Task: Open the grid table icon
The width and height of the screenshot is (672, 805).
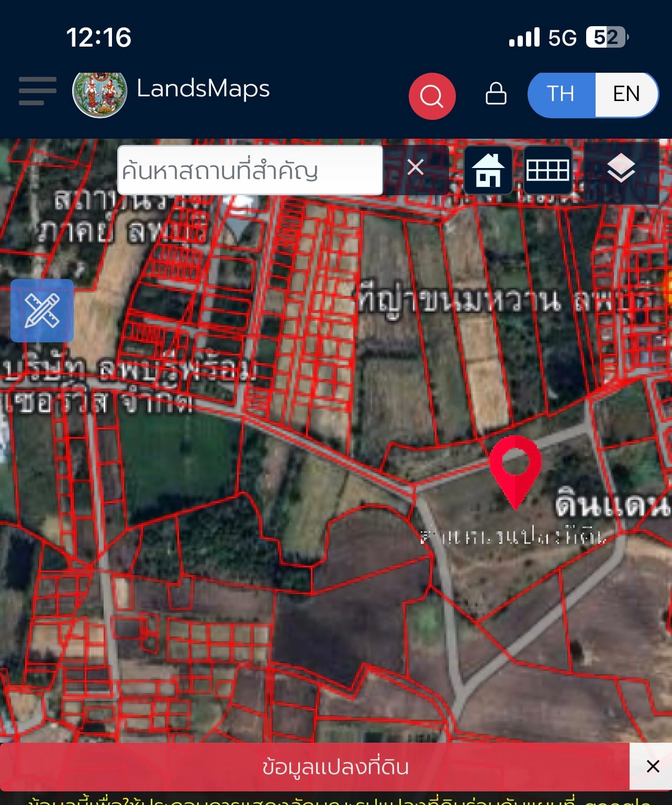Action: (x=547, y=170)
